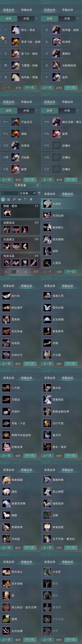Click the filter funnel icon in 马具秘鉴

click(39, 193)
